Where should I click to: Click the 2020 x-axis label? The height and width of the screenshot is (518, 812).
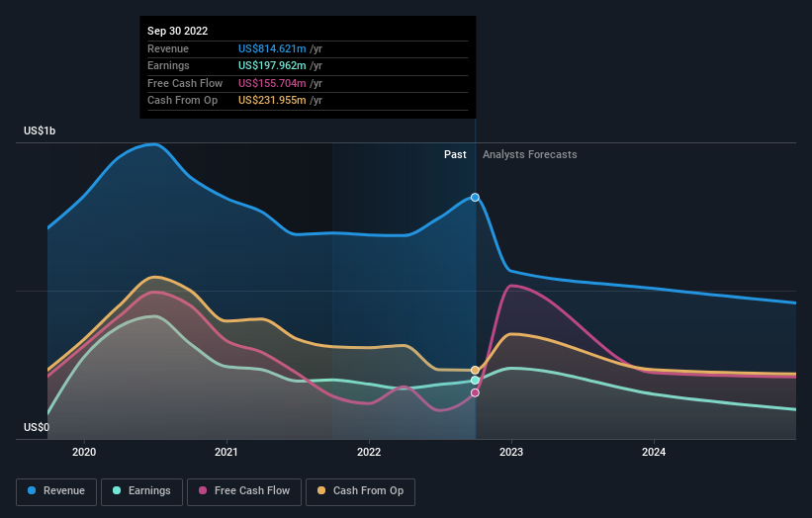[x=84, y=452]
